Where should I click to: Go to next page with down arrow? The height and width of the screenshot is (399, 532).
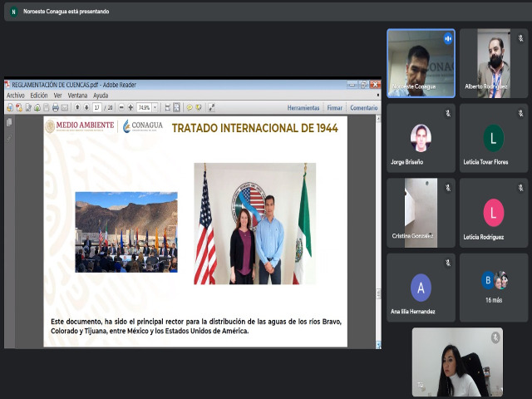86,107
